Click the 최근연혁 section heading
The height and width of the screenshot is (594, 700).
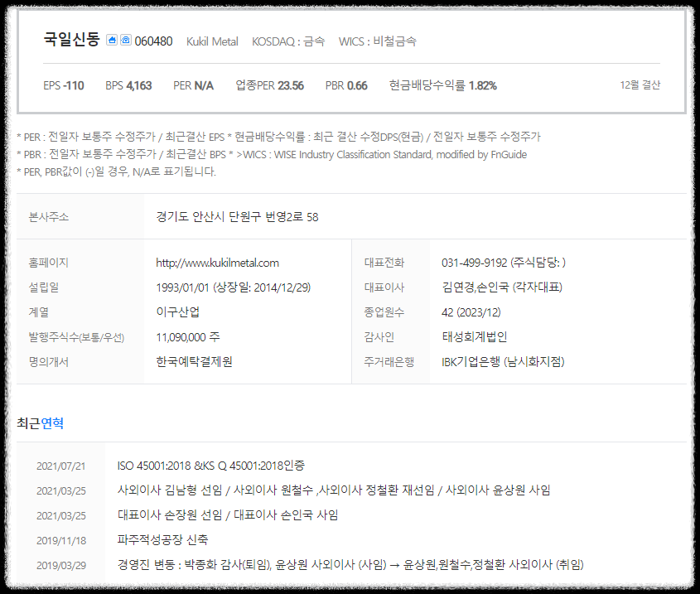(x=41, y=423)
